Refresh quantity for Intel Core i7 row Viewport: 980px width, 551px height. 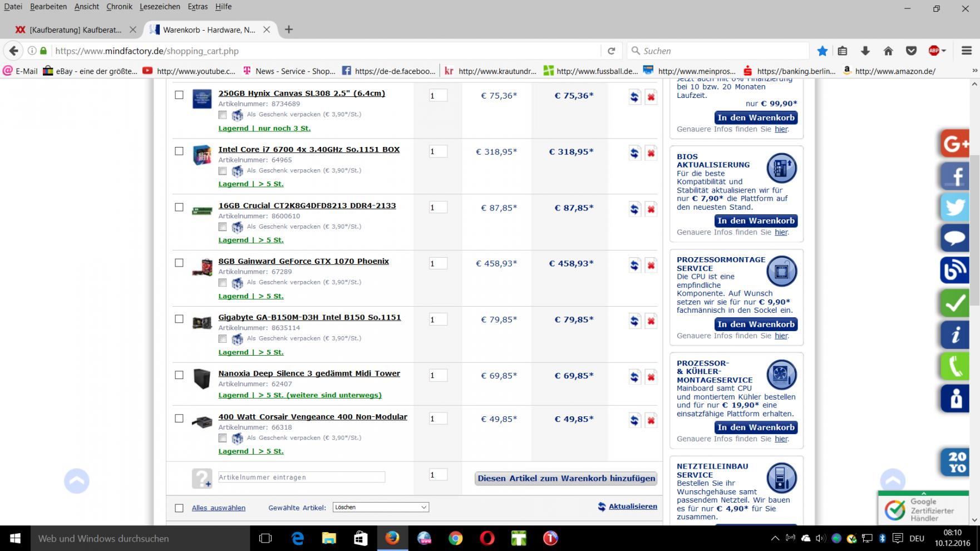[634, 153]
